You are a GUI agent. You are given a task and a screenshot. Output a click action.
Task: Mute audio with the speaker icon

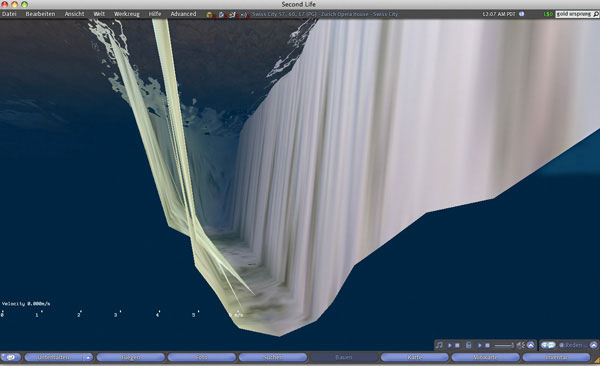click(x=520, y=345)
